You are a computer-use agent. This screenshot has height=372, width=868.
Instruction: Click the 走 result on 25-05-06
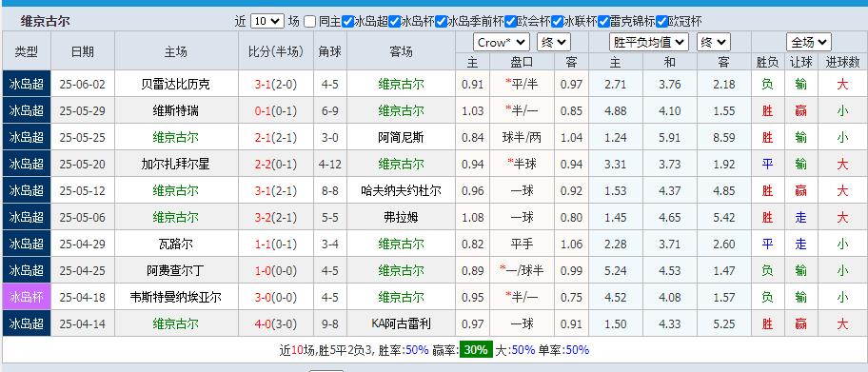click(800, 217)
